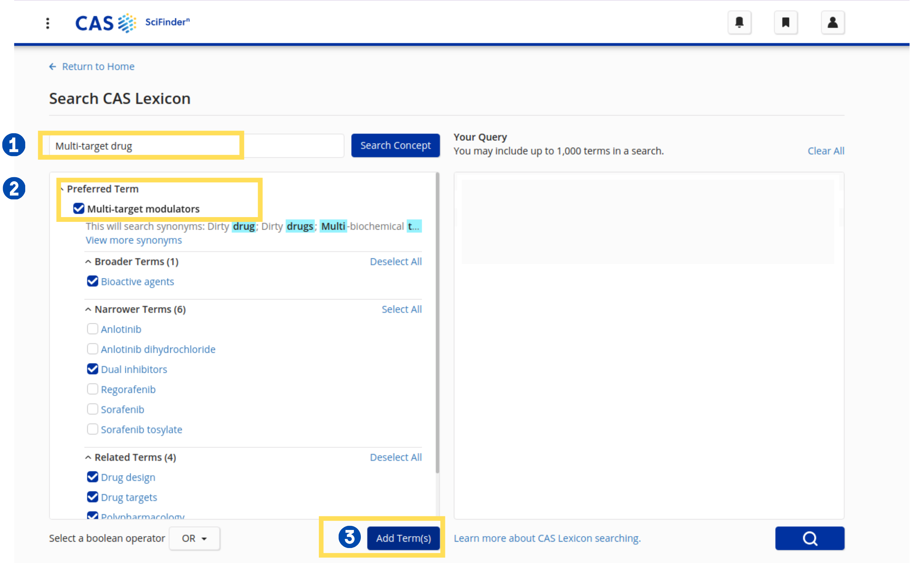
Task: Open the notifications bell
Action: [739, 23]
